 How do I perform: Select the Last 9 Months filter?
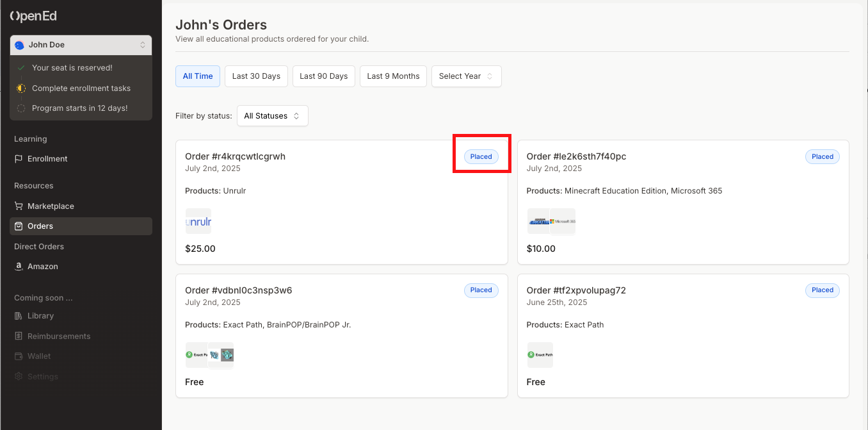point(393,76)
